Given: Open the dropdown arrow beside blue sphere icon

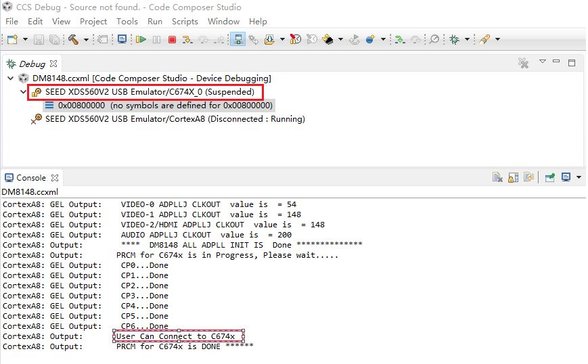Looking at the screenshot, I should (x=383, y=39).
